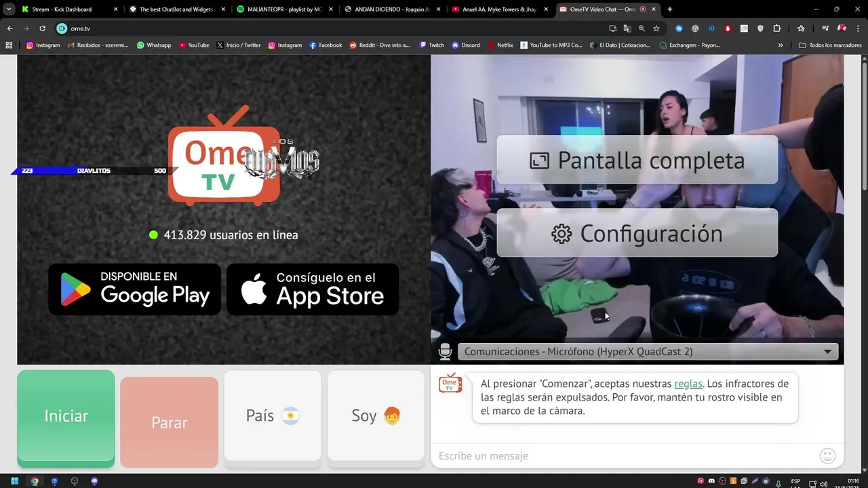868x488 pixels.
Task: Reload the page
Action: click(x=42, y=28)
